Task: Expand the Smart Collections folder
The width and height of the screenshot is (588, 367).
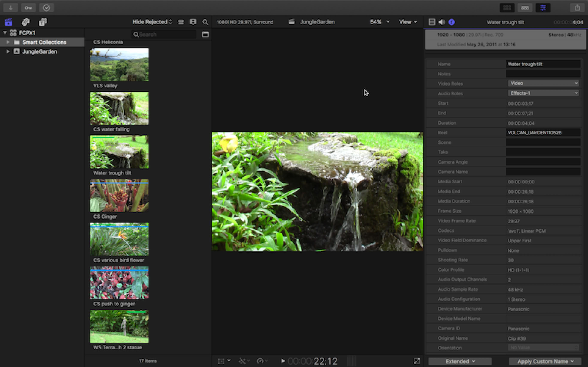Action: 8,42
